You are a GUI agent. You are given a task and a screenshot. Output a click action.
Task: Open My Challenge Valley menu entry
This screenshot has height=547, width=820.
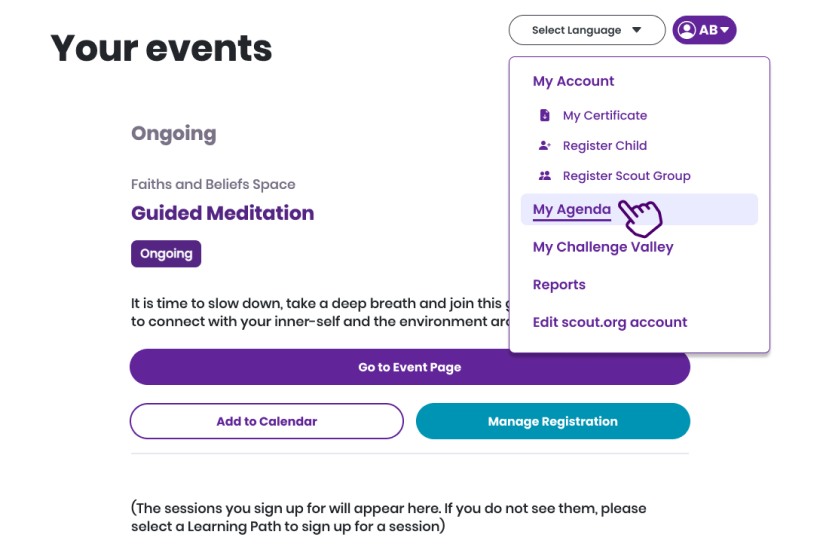(603, 247)
